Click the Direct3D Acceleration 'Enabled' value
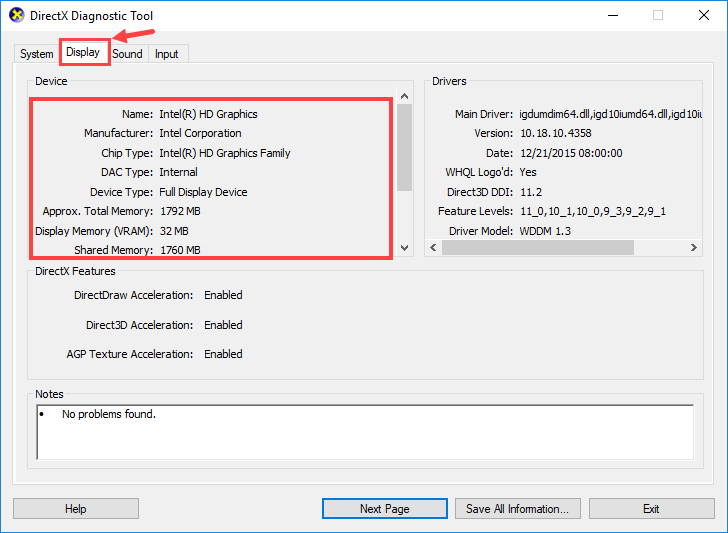Viewport: 728px width, 533px height. point(223,325)
